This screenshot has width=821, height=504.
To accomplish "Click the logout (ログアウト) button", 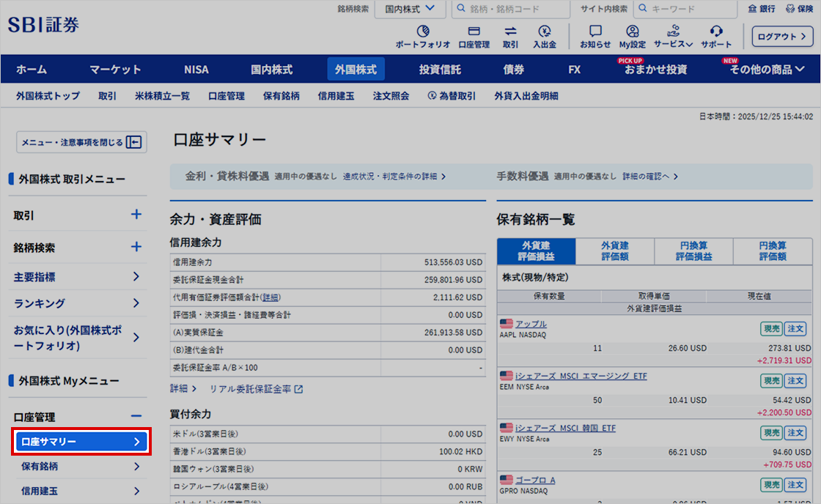I will tap(782, 37).
